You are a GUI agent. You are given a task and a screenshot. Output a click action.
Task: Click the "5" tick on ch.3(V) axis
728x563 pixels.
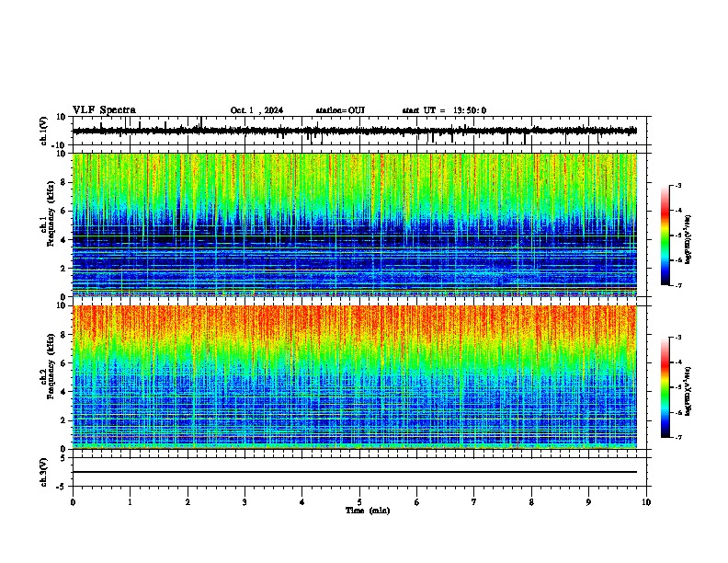pos(64,457)
